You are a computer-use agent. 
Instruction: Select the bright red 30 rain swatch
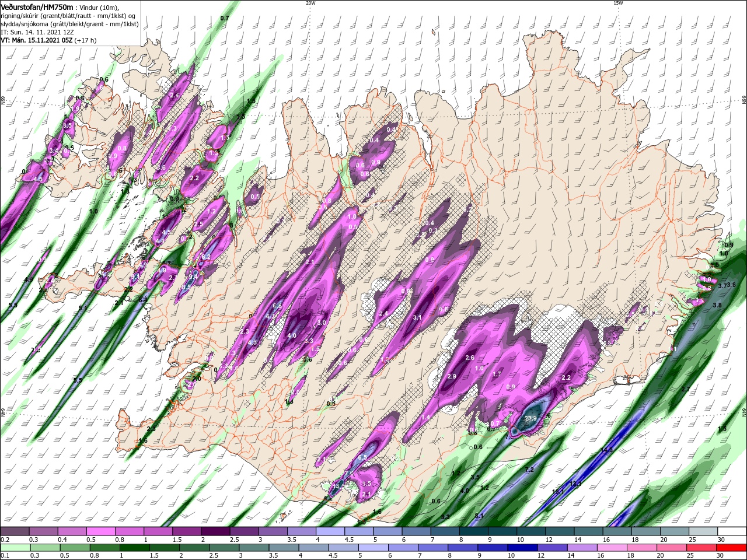point(731,548)
